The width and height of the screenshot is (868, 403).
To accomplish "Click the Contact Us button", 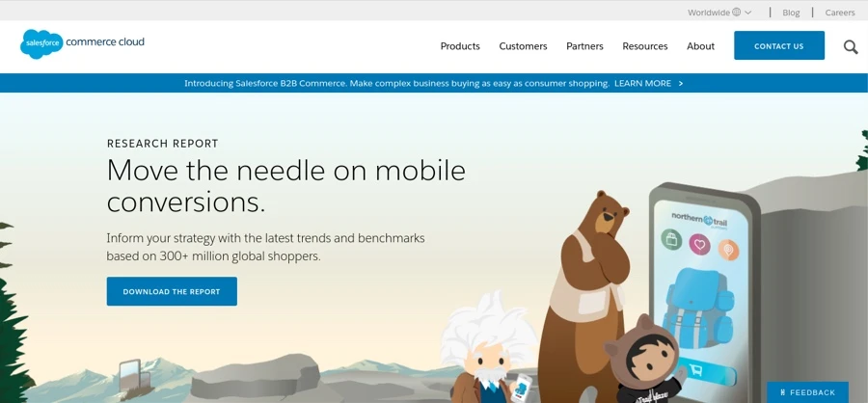I will [779, 45].
